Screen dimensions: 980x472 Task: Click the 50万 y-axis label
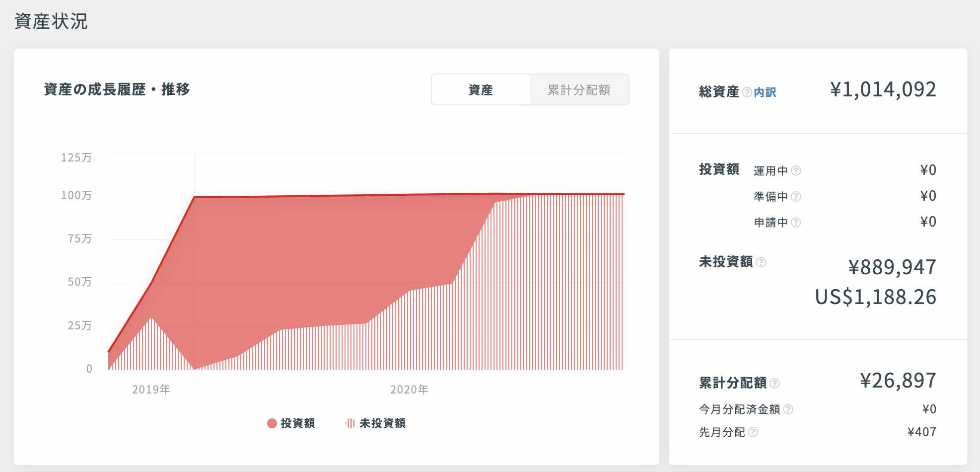click(x=80, y=282)
